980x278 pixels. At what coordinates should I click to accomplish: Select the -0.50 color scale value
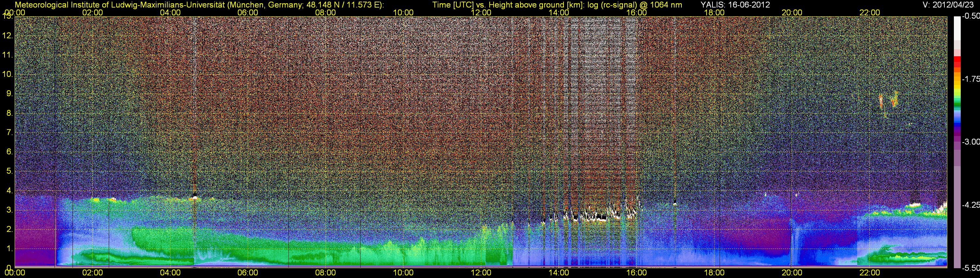(971, 16)
